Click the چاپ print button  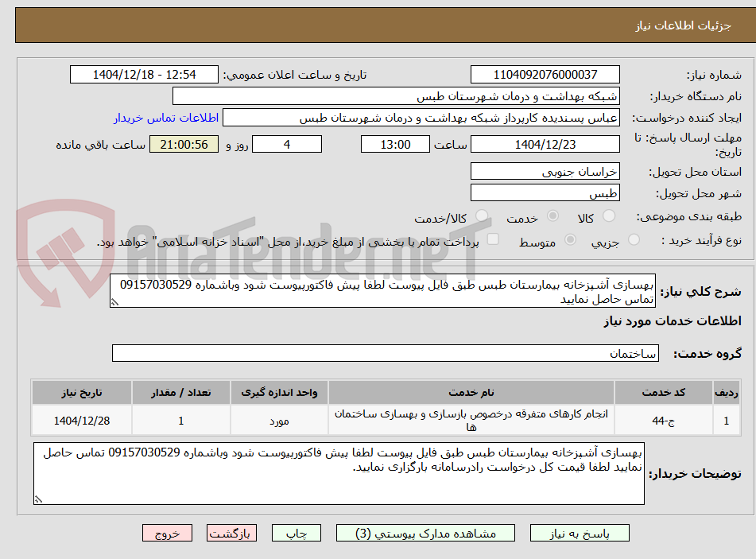pyautogui.click(x=296, y=534)
